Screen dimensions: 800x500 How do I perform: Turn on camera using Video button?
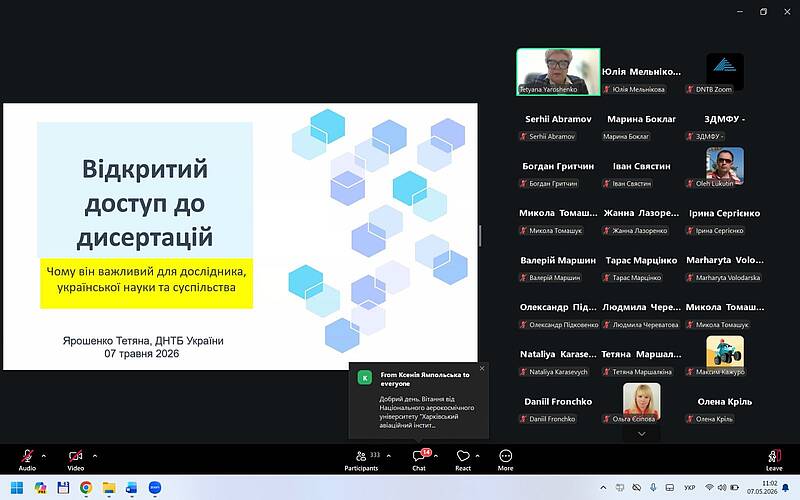click(x=76, y=459)
